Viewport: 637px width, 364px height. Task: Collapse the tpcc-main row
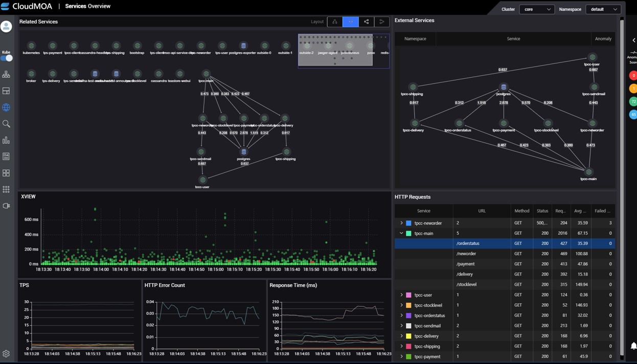click(401, 233)
